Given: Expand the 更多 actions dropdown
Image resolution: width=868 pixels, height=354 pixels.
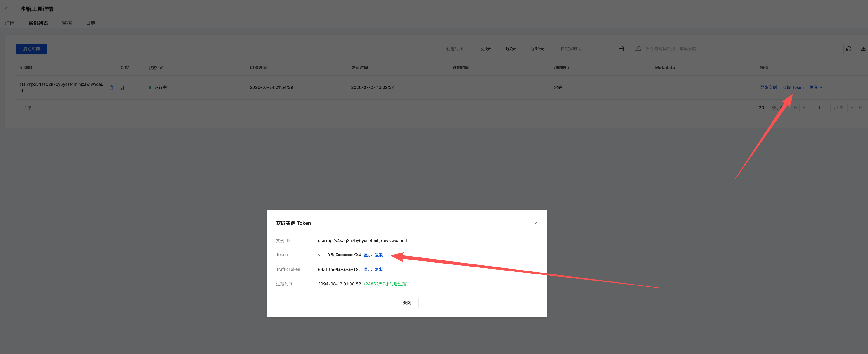Looking at the screenshot, I should (816, 88).
